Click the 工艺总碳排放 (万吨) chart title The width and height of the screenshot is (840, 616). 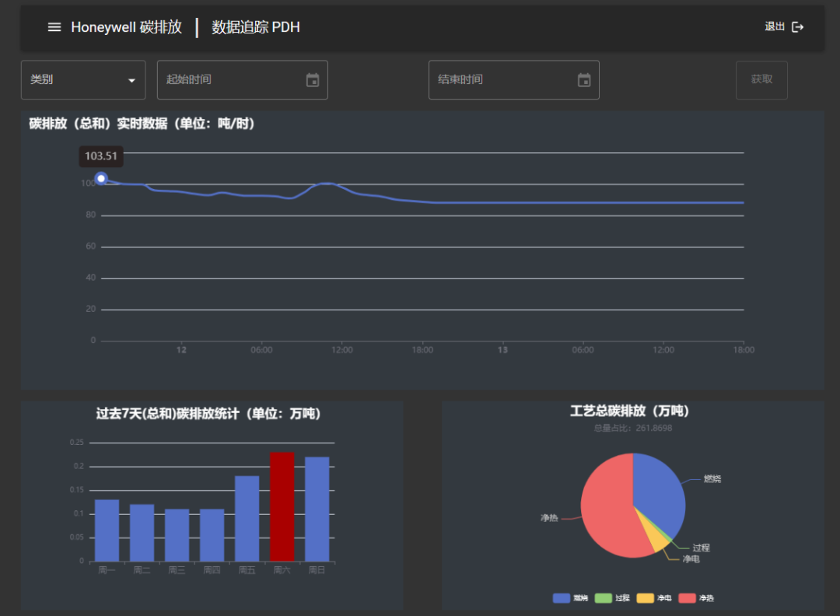(629, 411)
